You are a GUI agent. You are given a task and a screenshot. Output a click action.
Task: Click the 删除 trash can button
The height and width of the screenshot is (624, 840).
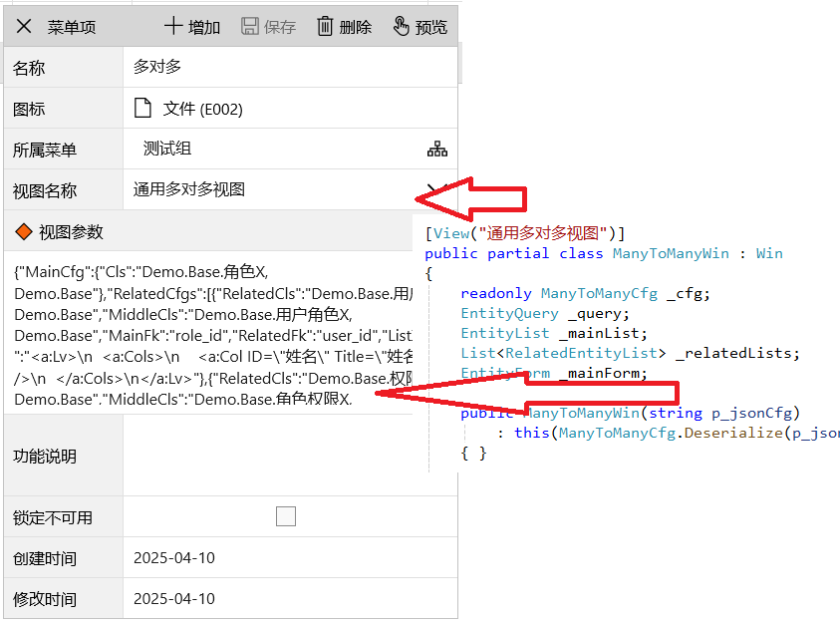click(344, 27)
